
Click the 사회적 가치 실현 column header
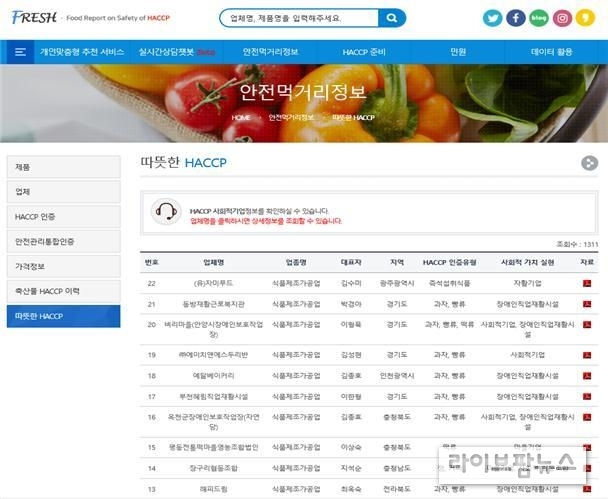point(527,262)
